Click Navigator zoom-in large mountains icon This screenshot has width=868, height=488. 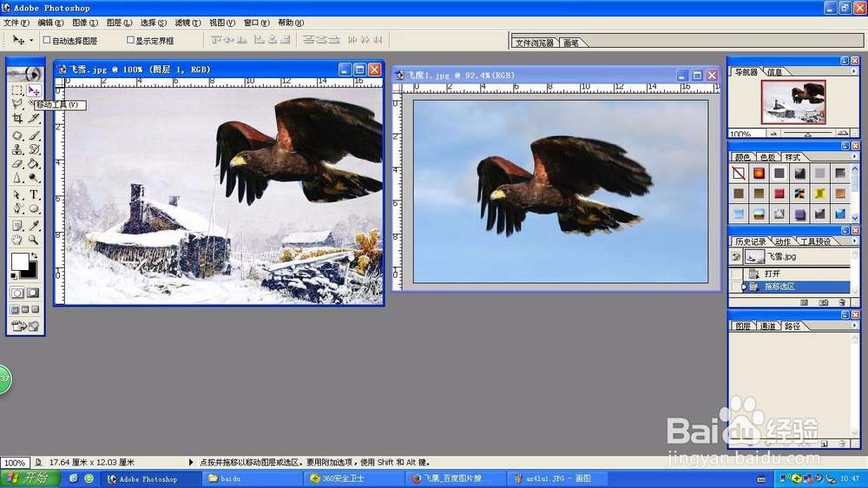click(x=843, y=134)
